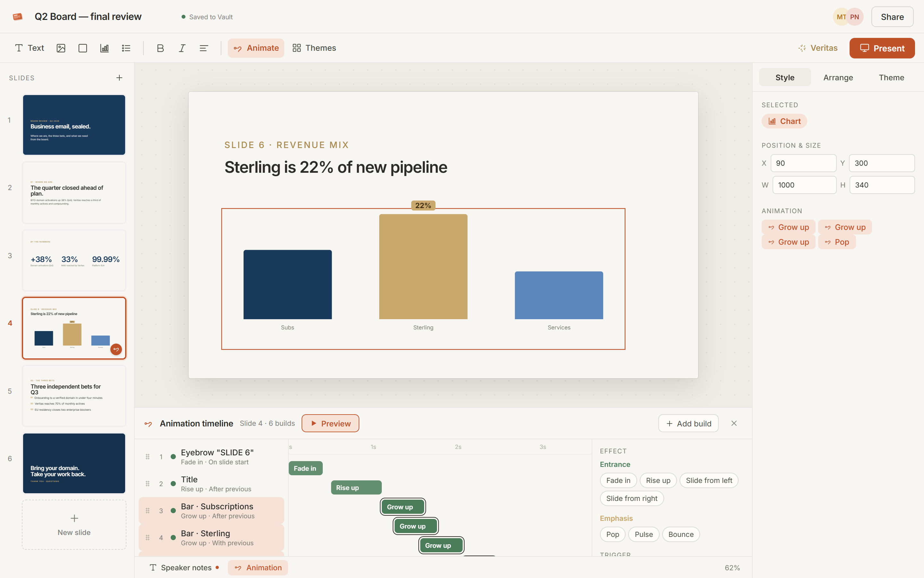Toggle the bottom Animation tab
Screen dimensions: 924x578
click(x=258, y=568)
